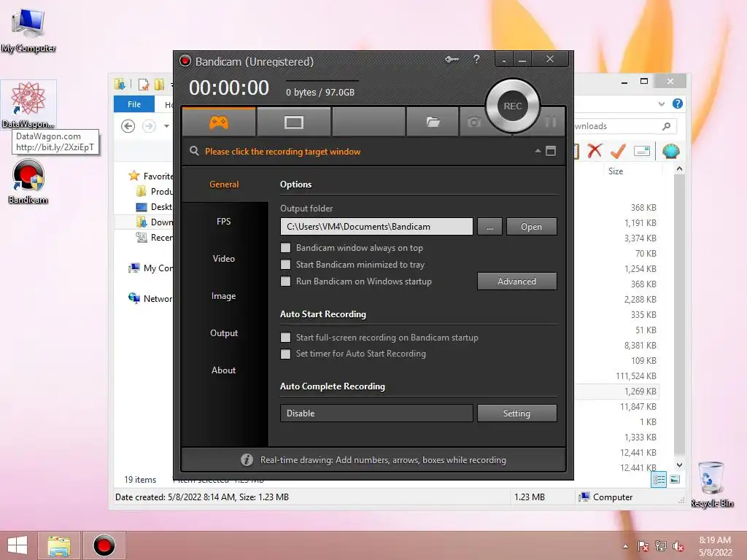Click the orange checkmark icon in Explorer

point(618,151)
